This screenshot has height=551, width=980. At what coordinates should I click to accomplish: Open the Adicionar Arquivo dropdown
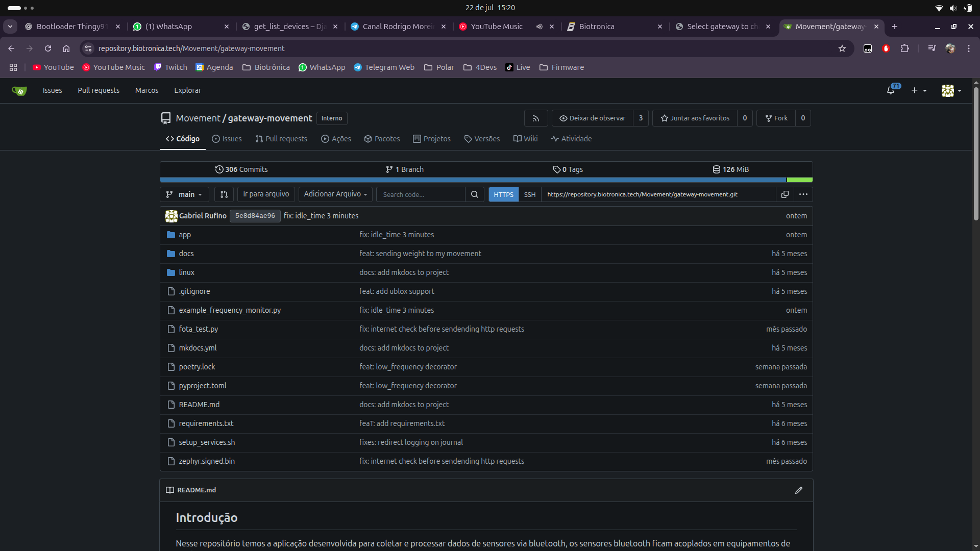coord(335,194)
